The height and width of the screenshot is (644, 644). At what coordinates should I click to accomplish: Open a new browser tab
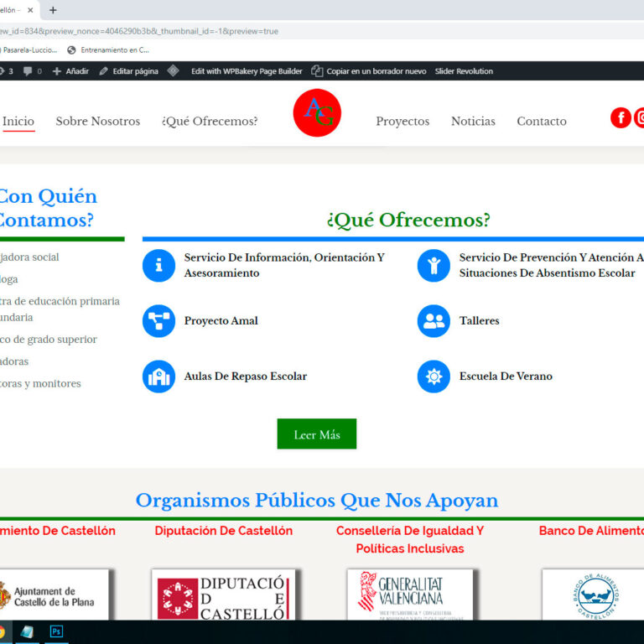click(x=53, y=10)
